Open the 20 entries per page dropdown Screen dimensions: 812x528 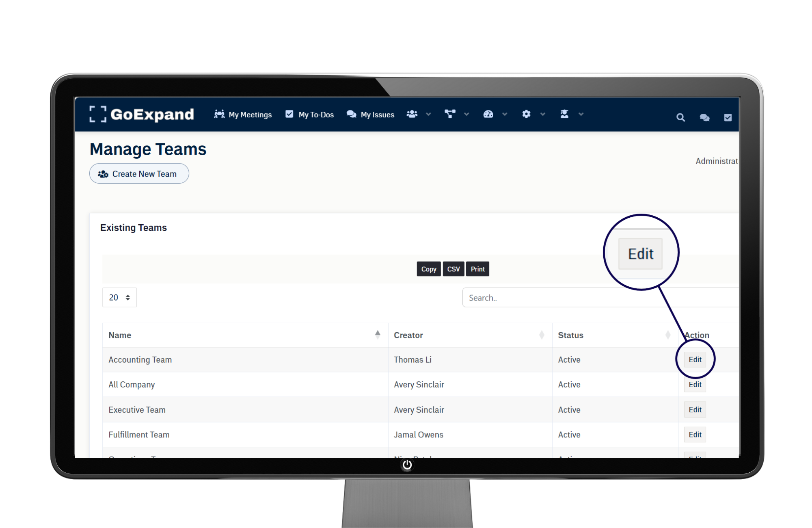[119, 298]
